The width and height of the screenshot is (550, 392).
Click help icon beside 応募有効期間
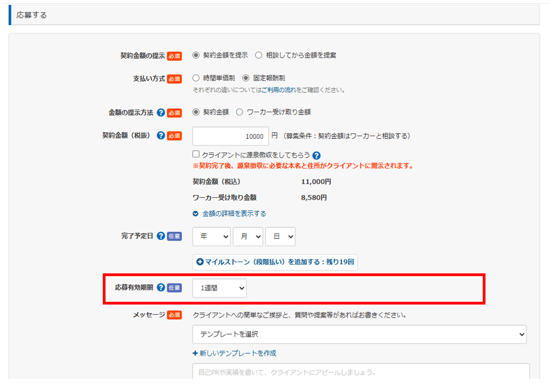[161, 288]
